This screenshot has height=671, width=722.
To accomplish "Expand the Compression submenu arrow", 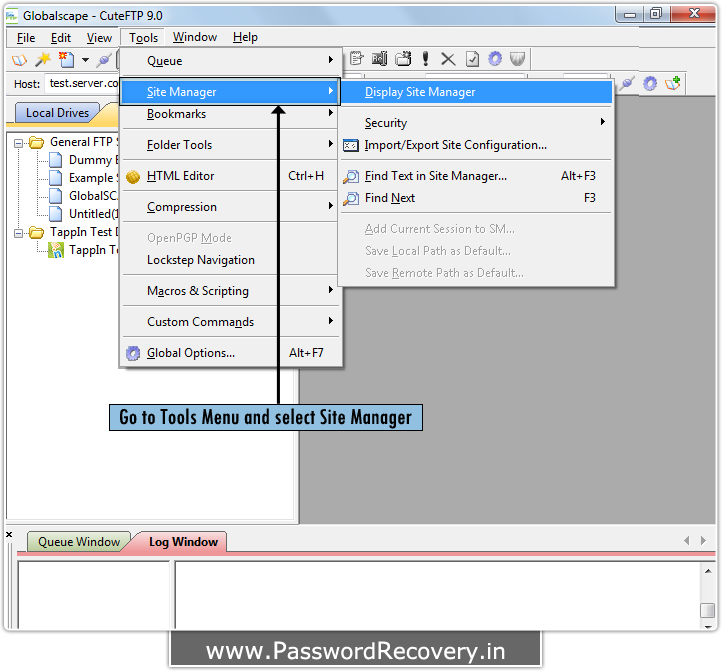I will pos(331,205).
